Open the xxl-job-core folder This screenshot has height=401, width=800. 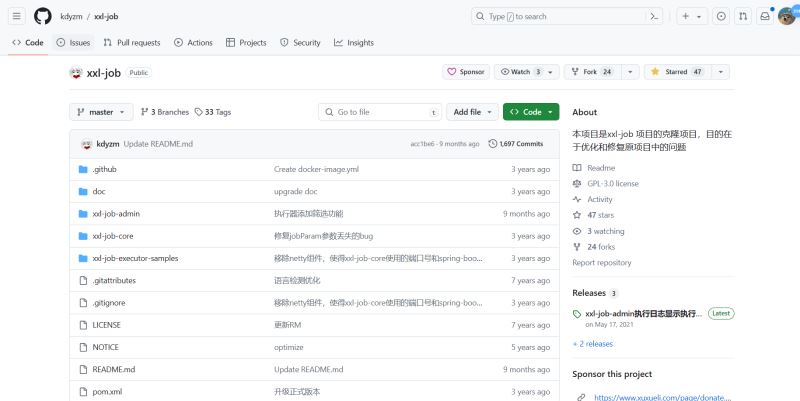113,236
